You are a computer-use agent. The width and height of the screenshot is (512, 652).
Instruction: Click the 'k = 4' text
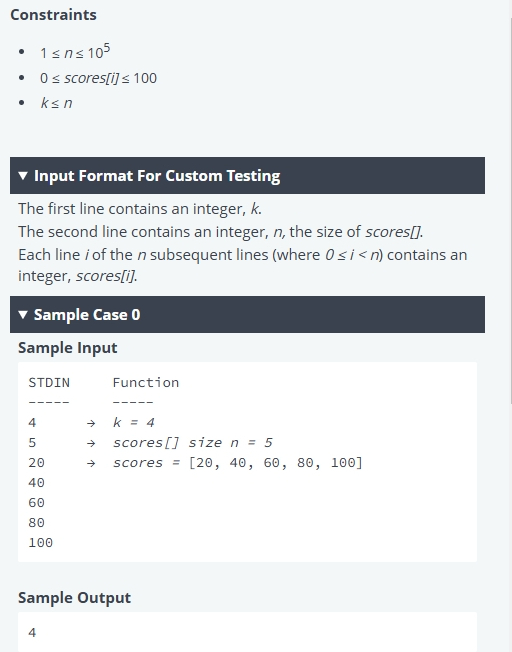coord(134,422)
